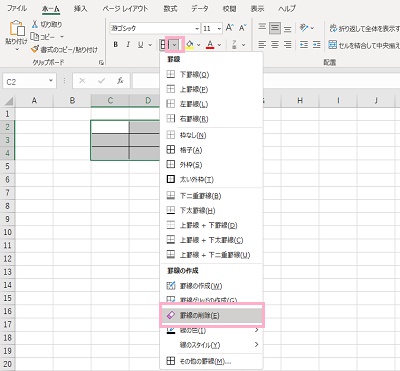The width and height of the screenshot is (400, 371).
Task: Click the red font color icon
Action: click(x=210, y=45)
